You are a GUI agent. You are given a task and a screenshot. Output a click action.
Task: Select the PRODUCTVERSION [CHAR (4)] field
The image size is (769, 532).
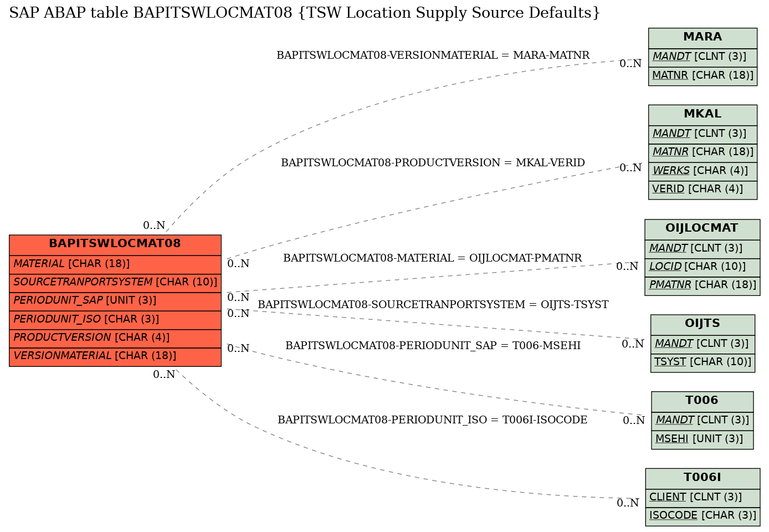click(115, 338)
